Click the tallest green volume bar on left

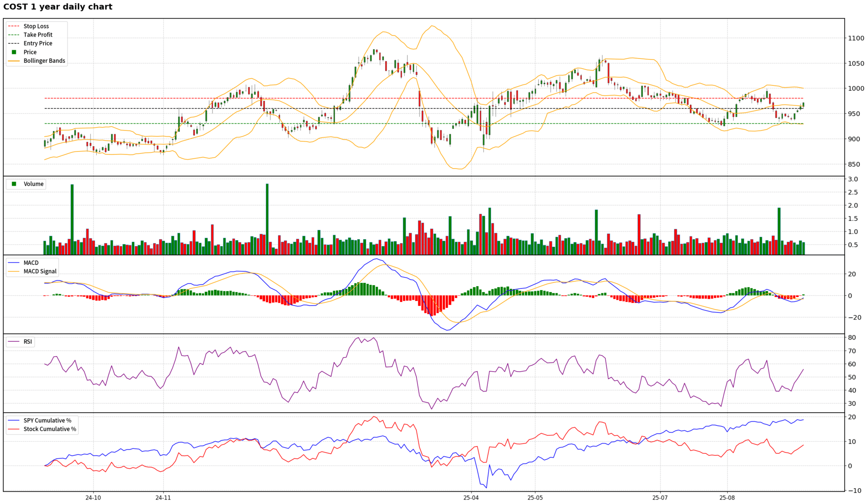(x=72, y=219)
